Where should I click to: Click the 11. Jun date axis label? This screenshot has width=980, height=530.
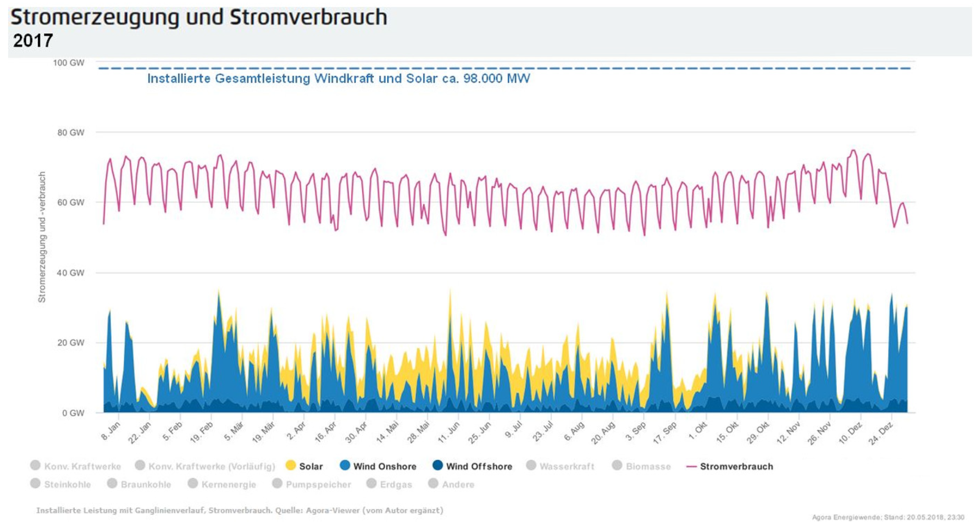point(449,433)
